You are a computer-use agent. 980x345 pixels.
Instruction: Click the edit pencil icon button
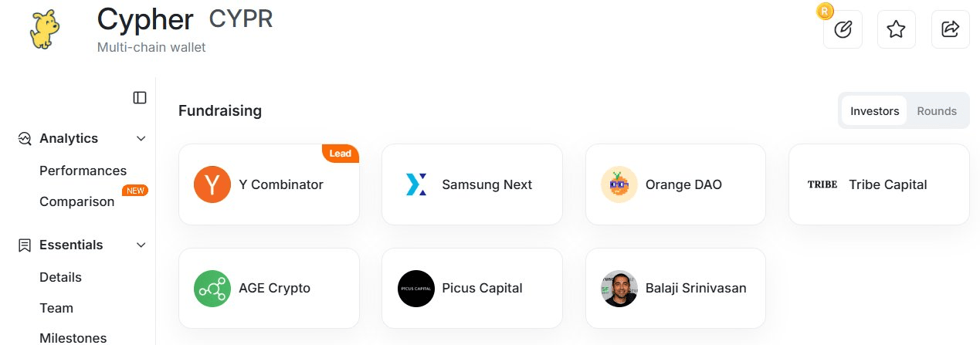pos(843,29)
